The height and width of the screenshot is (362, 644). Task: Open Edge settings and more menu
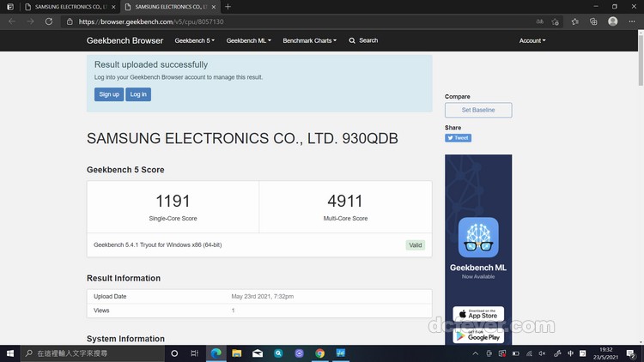pyautogui.click(x=633, y=21)
